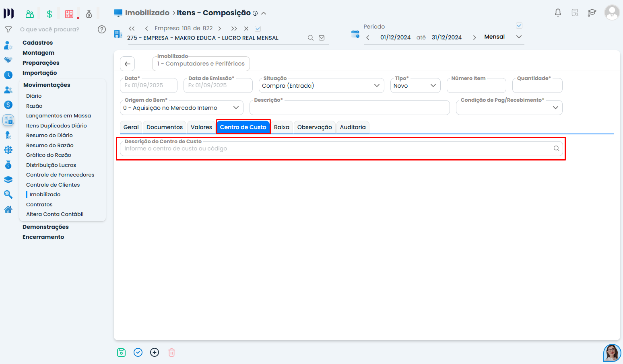Viewport: 623px width, 364px height.
Task: Toggle the checkbox next to company navigation
Action: tap(258, 29)
